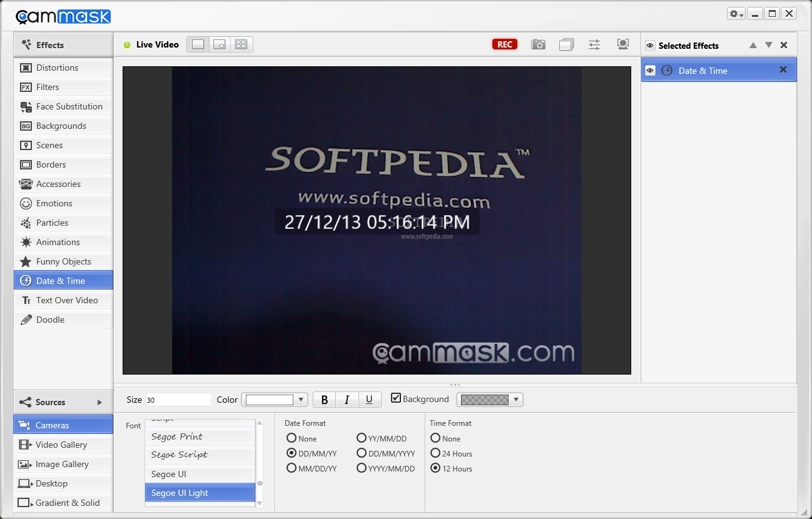Image resolution: width=812 pixels, height=519 pixels.
Task: Click the background pattern swatch
Action: pyautogui.click(x=485, y=400)
